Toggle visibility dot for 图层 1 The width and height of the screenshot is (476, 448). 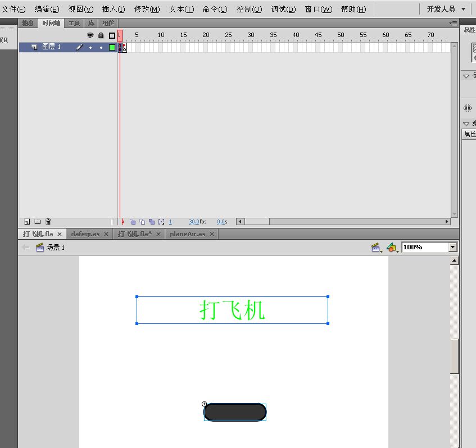pos(90,48)
